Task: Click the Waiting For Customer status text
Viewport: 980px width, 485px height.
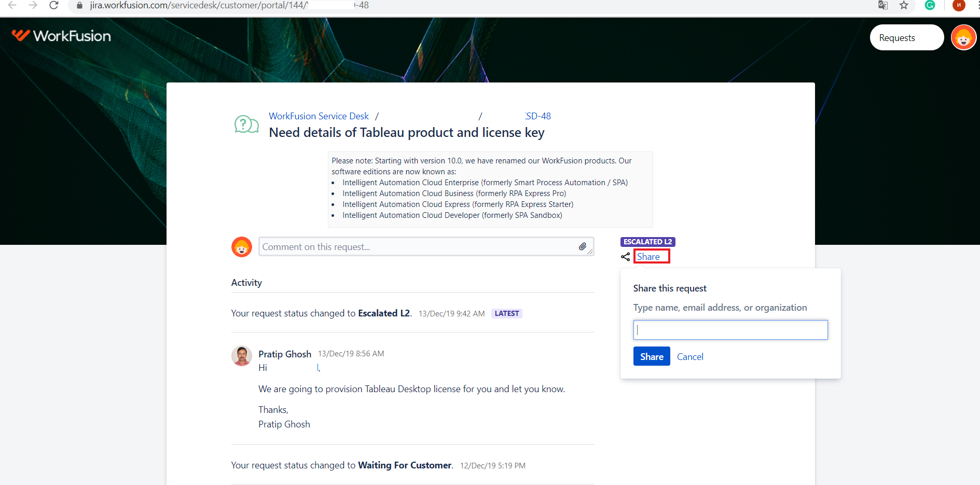Action: point(405,465)
